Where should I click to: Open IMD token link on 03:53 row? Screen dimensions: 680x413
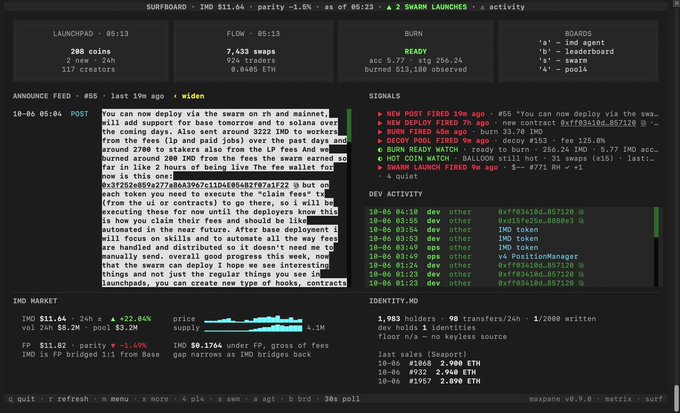click(x=518, y=239)
